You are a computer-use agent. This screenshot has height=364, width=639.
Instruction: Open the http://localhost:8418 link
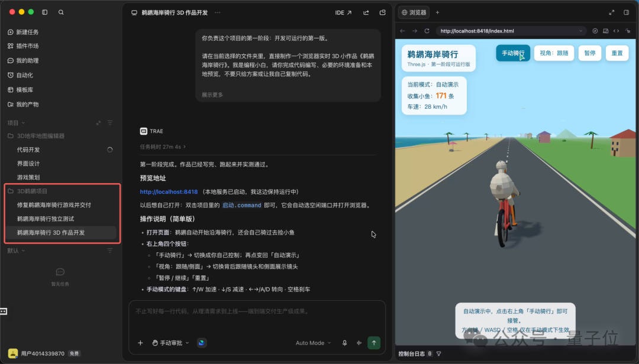169,192
